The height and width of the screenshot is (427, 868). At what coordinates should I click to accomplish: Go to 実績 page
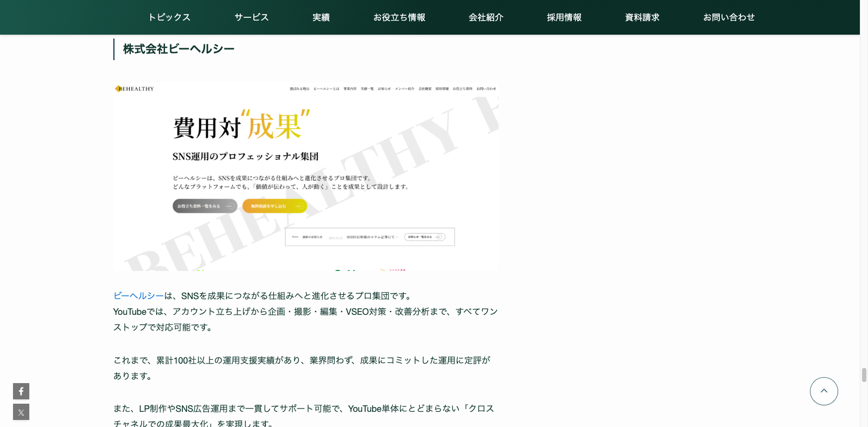[321, 17]
